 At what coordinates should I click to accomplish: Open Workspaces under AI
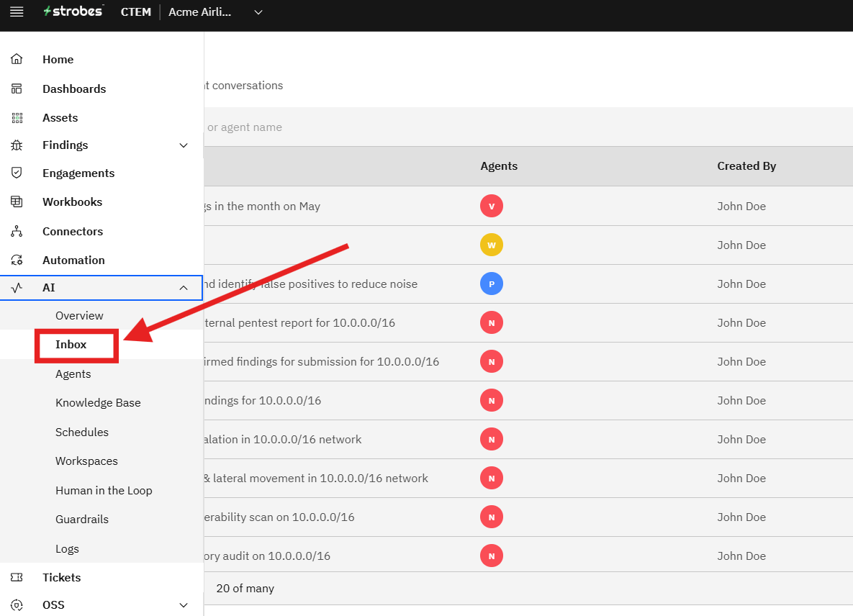coord(87,461)
